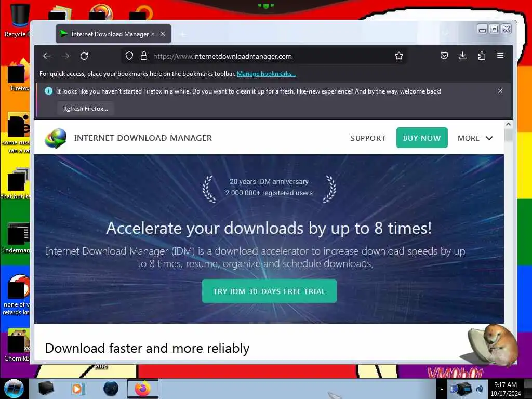Click the INTERNET DOWNLOAD MANAGER site title

pyautogui.click(x=143, y=138)
